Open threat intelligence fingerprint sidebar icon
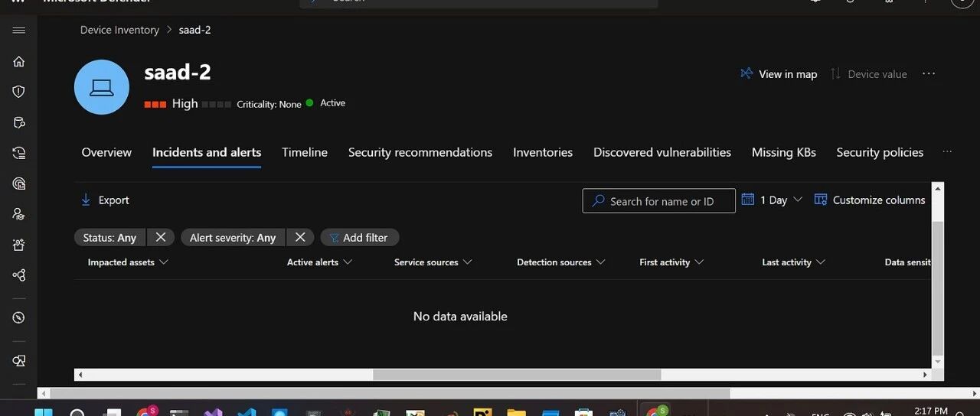Image resolution: width=980 pixels, height=416 pixels. [19, 184]
